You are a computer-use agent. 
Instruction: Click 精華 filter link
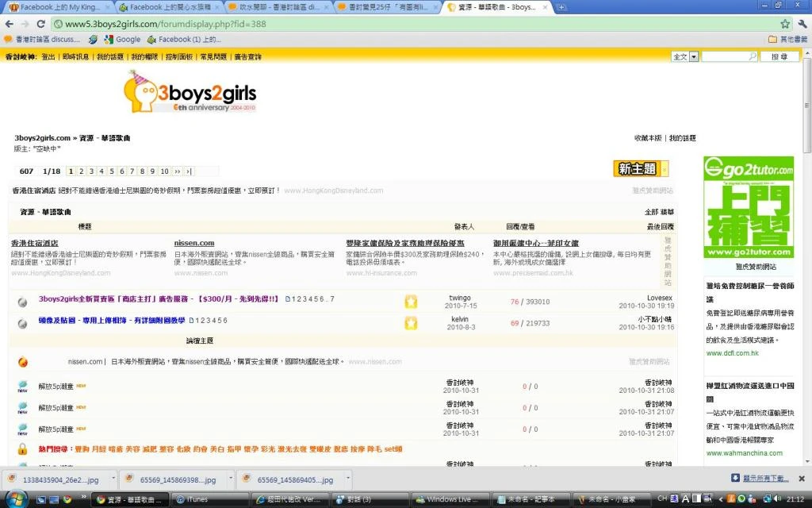(x=668, y=211)
